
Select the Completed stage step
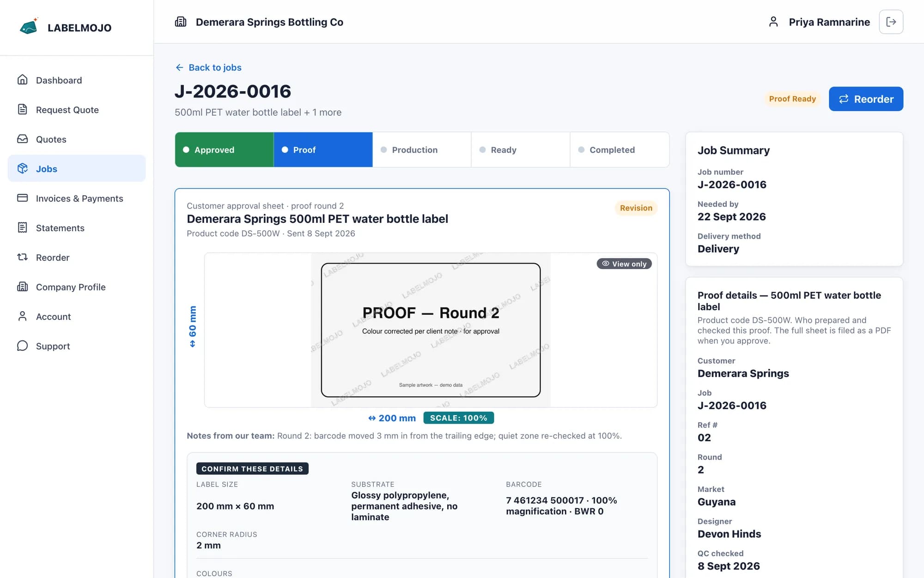pyautogui.click(x=620, y=150)
